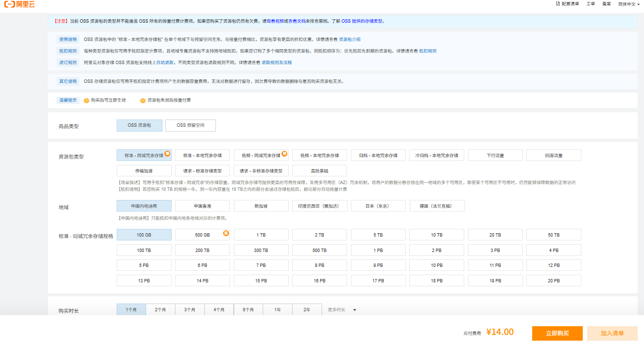Follow the 观看视频 link
The height and width of the screenshot is (345, 644).
tap(276, 21)
